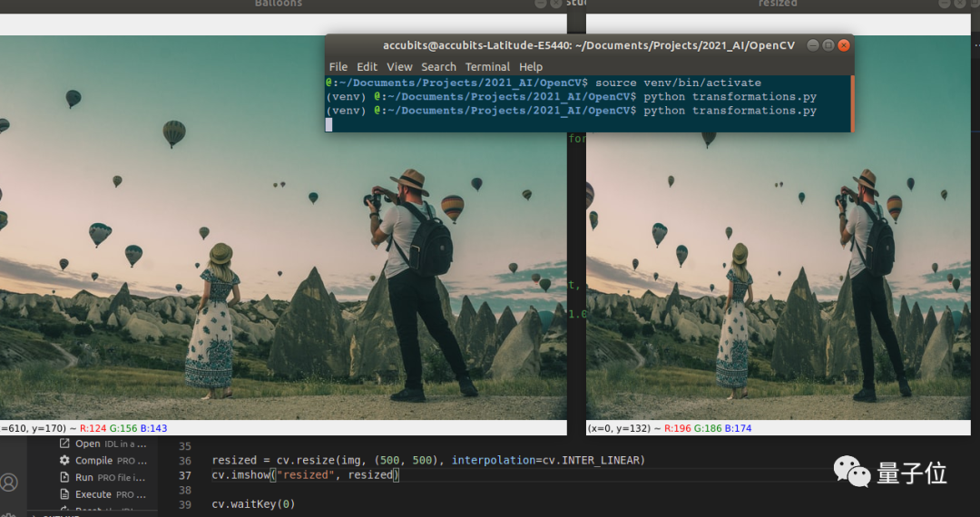Open the Search menu in the terminal
This screenshot has width=980, height=517.
click(x=439, y=67)
